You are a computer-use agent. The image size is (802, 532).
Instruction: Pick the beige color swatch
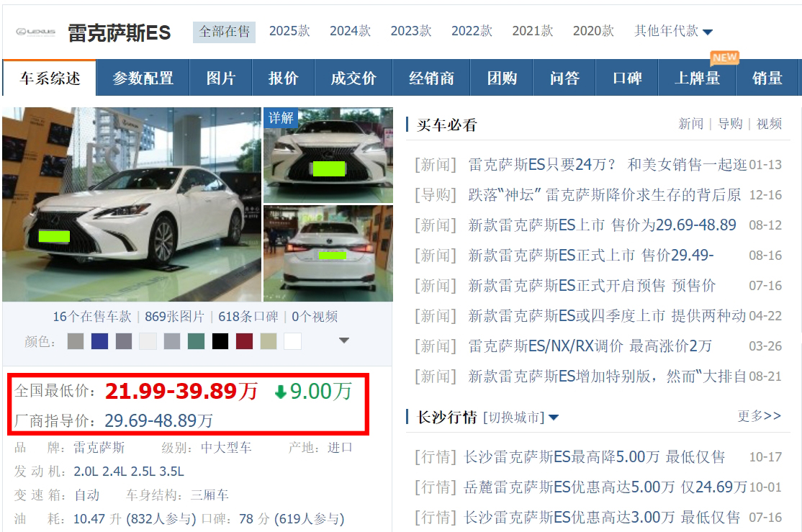tap(269, 341)
